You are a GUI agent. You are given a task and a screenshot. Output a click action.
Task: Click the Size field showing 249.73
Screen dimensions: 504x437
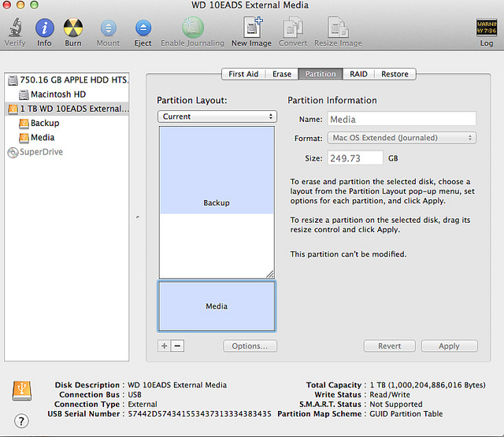355,157
